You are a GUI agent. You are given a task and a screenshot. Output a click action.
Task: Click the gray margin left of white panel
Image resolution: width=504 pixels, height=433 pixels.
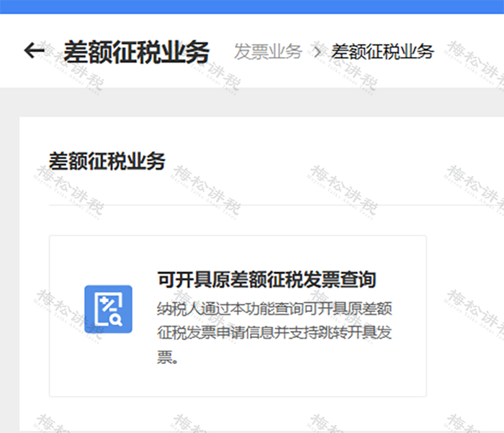[9, 273]
